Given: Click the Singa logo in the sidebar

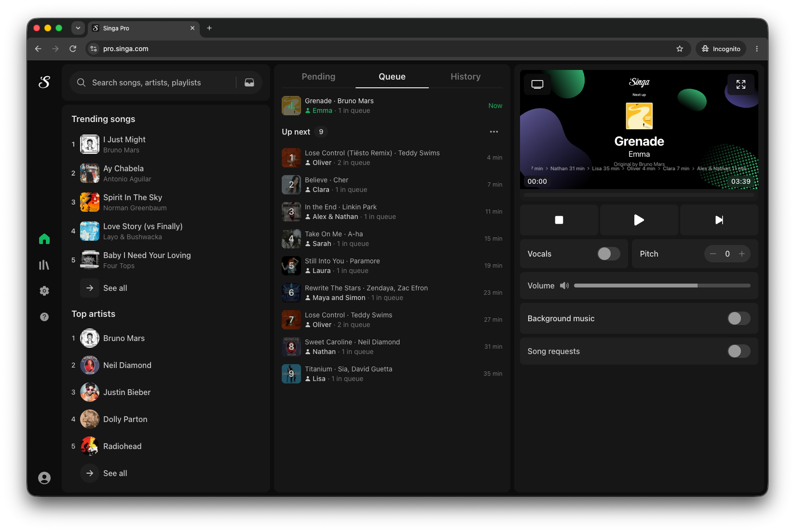Looking at the screenshot, I should coord(44,82).
